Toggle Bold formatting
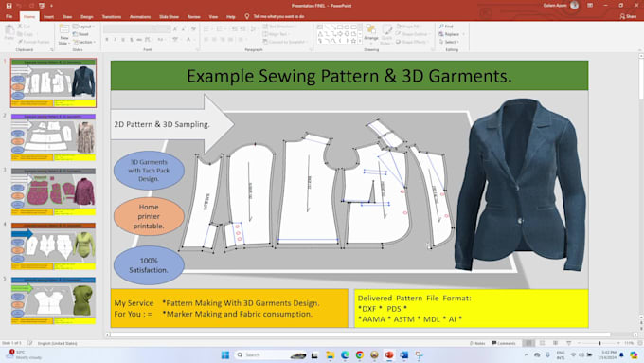Screen dimensions: 644x363 (x=107, y=40)
